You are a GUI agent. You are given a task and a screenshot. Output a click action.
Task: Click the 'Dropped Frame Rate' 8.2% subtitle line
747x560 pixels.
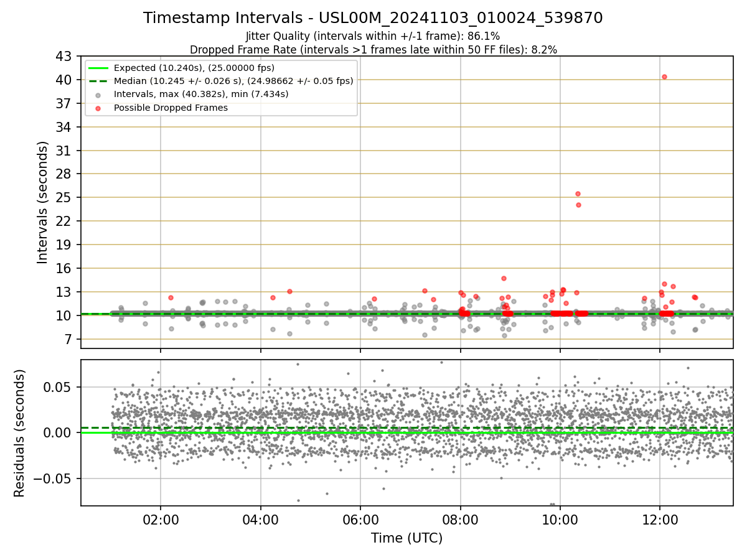(373, 49)
